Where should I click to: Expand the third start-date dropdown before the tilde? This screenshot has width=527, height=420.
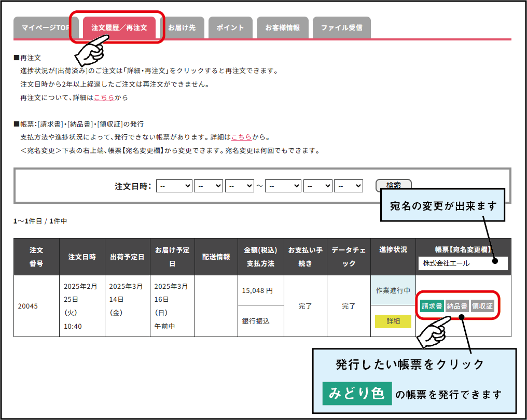click(x=239, y=186)
